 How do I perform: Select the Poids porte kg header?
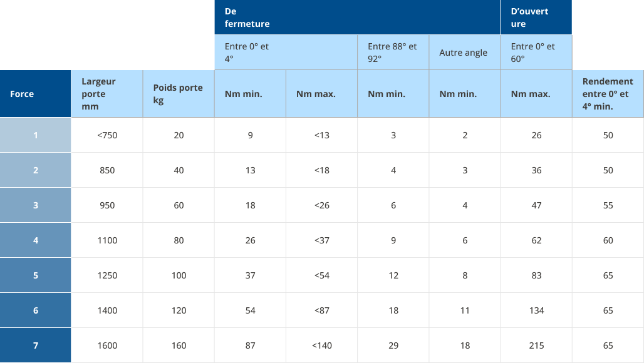point(179,94)
